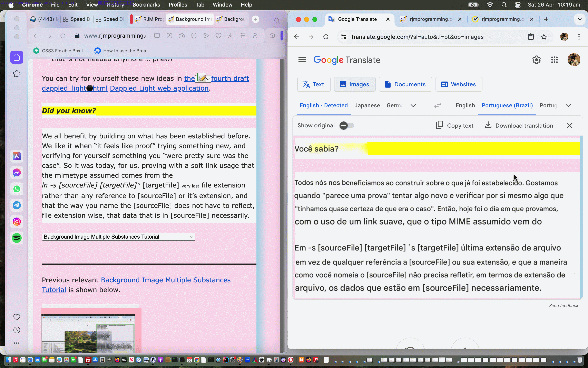Open Messenger in Opera sidebar

click(x=17, y=173)
